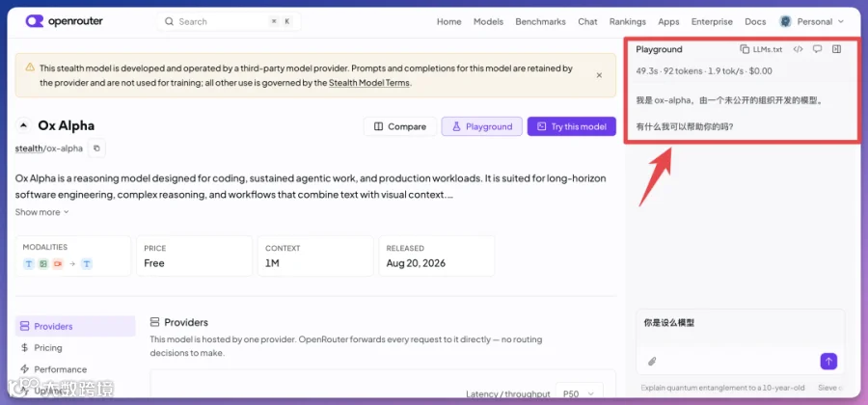Click the chat bubble icon in Playground
Viewport: 868px width, 405px height.
817,49
